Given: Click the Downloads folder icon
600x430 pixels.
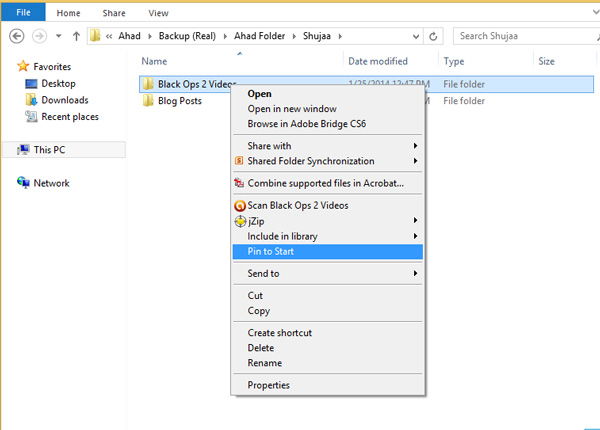Looking at the screenshot, I should (x=31, y=100).
